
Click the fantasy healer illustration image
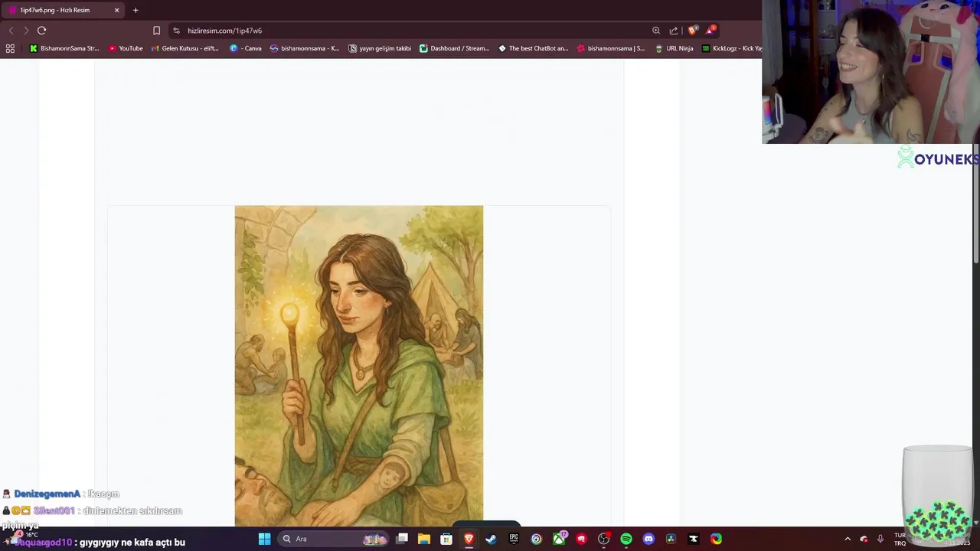[x=358, y=366]
